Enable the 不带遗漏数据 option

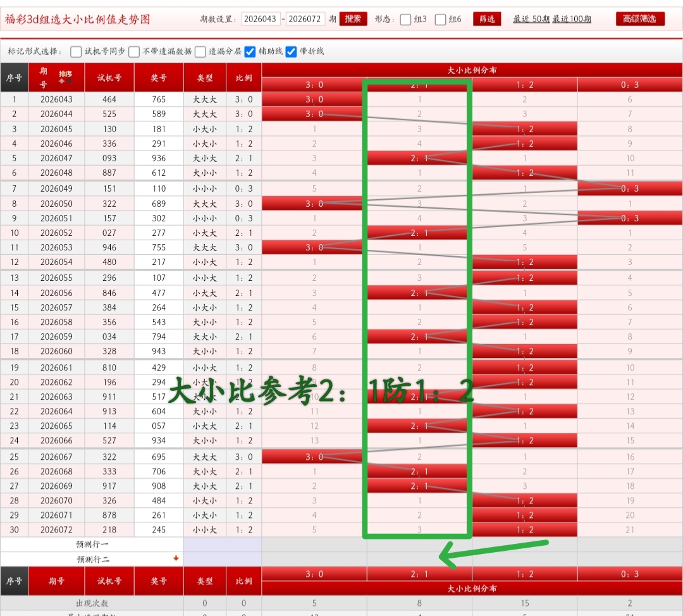pyautogui.click(x=133, y=51)
